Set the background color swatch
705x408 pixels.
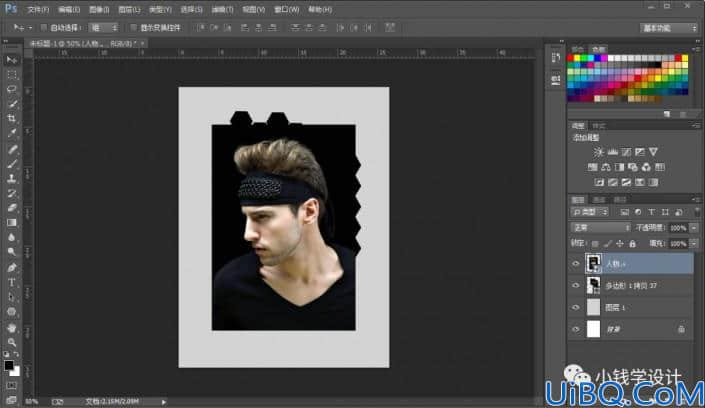coord(16,372)
